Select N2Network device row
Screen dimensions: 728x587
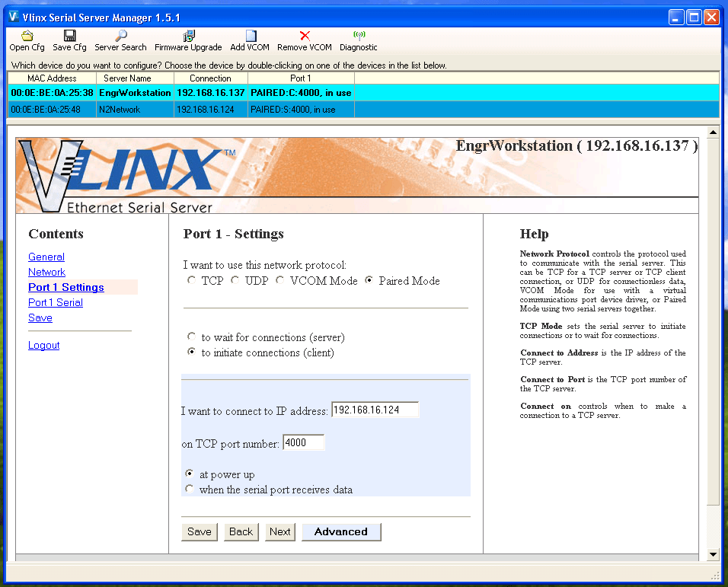tap(363, 110)
